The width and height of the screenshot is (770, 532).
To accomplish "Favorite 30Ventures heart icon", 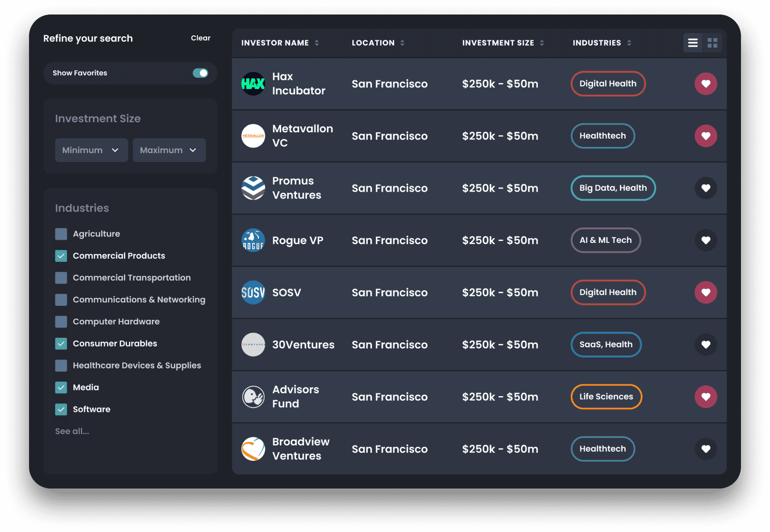I will tap(706, 344).
